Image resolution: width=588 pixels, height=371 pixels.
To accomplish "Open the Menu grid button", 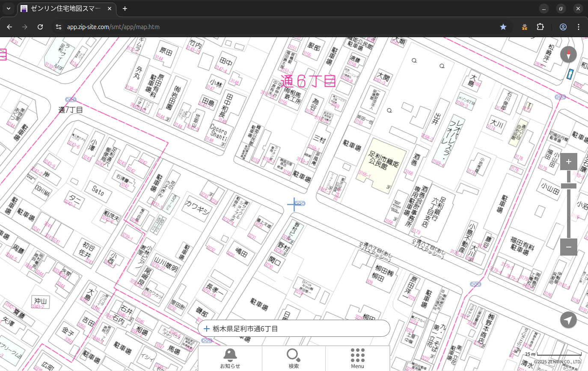I will pos(357,358).
